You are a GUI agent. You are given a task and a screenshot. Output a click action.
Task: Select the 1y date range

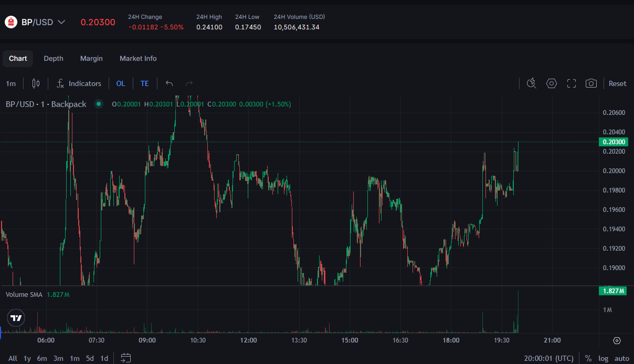point(27,358)
